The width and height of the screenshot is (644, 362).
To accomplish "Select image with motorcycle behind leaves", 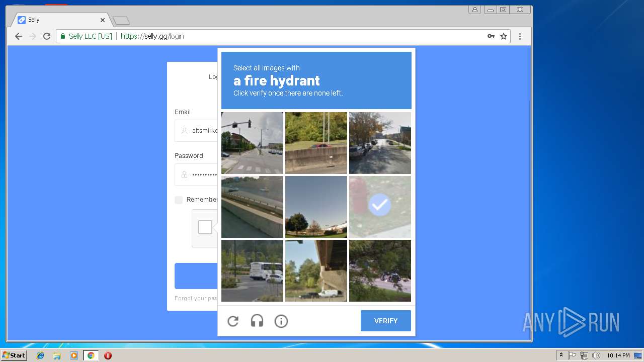I will (380, 270).
